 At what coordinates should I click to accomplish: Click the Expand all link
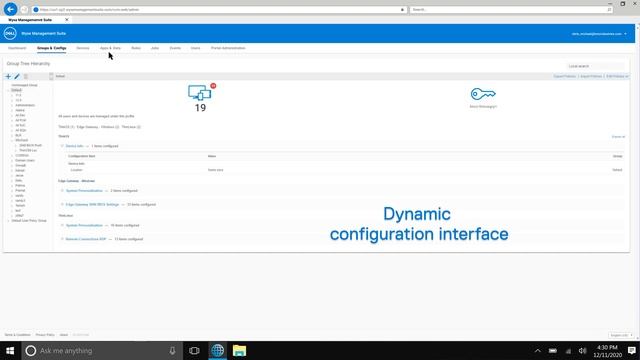point(618,137)
